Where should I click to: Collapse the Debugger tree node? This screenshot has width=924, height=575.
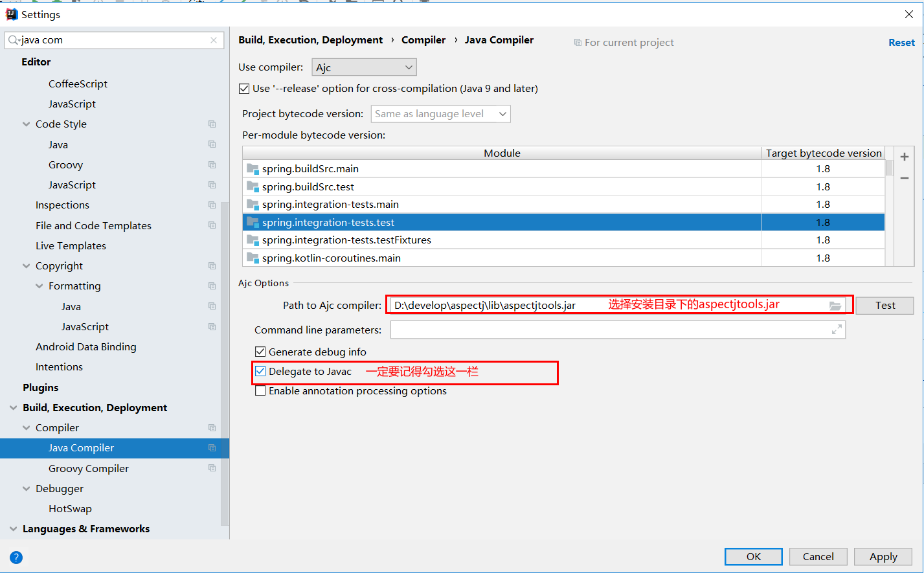click(x=26, y=488)
